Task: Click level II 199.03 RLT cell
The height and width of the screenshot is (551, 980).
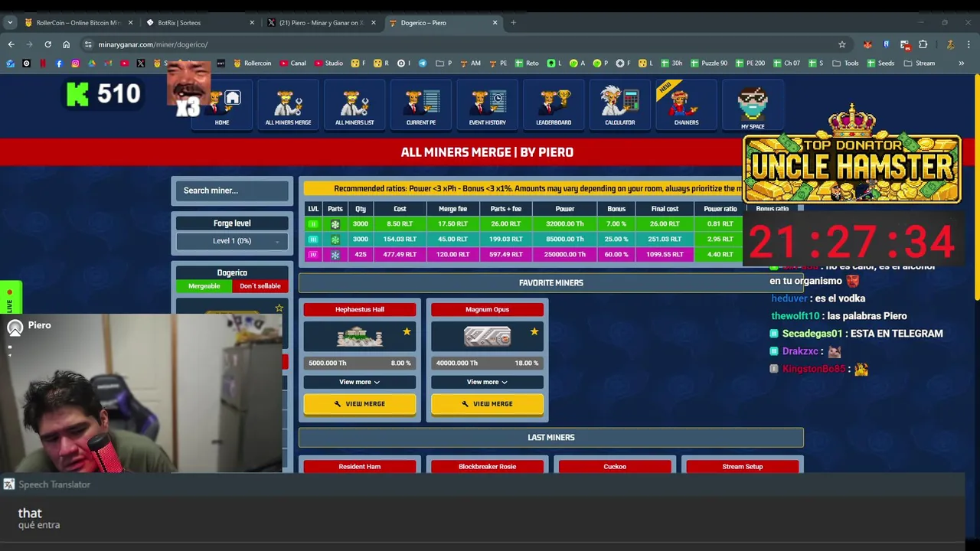Action: click(x=506, y=240)
